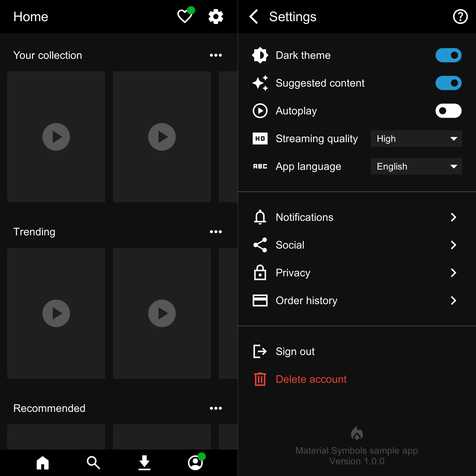The height and width of the screenshot is (476, 476).
Task: Select the Sign out label
Action: click(295, 351)
